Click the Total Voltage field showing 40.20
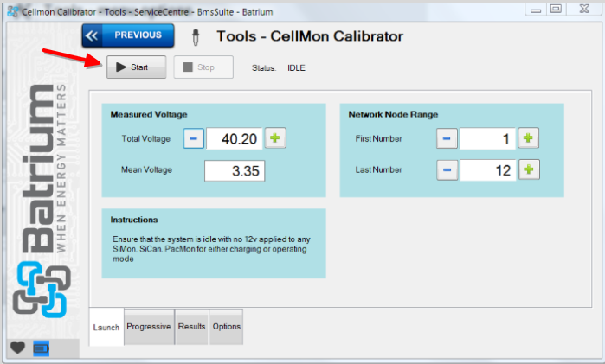Screen dimensions: 605x364 pyautogui.click(x=234, y=138)
